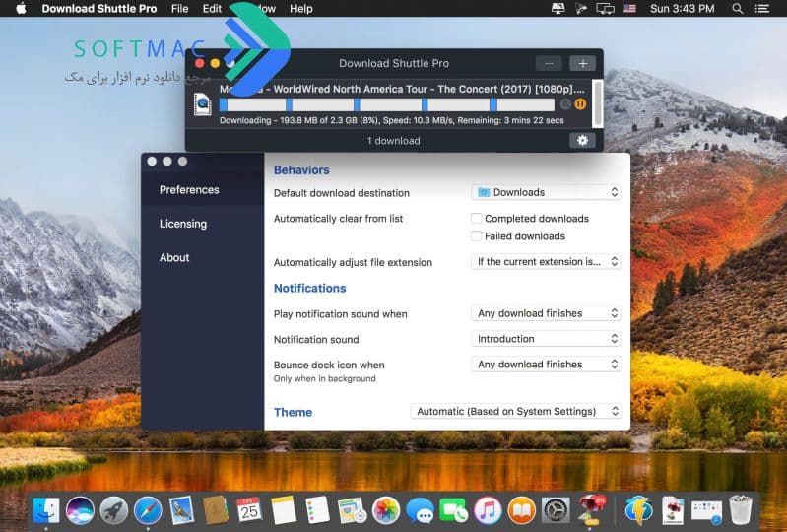Open Bounce dock icon when dropdown

546,364
